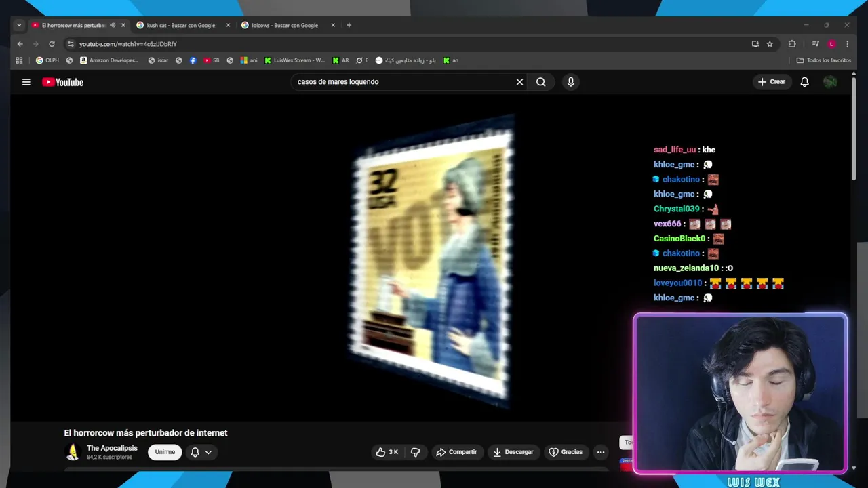This screenshot has height=488, width=868.
Task: Open the 'Todos los favoritos' folder
Action: 824,60
